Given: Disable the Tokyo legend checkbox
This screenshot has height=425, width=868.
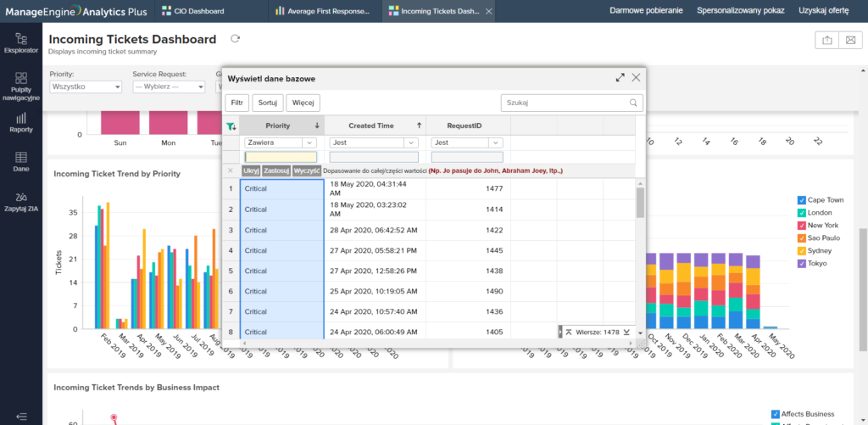Looking at the screenshot, I should [x=802, y=264].
